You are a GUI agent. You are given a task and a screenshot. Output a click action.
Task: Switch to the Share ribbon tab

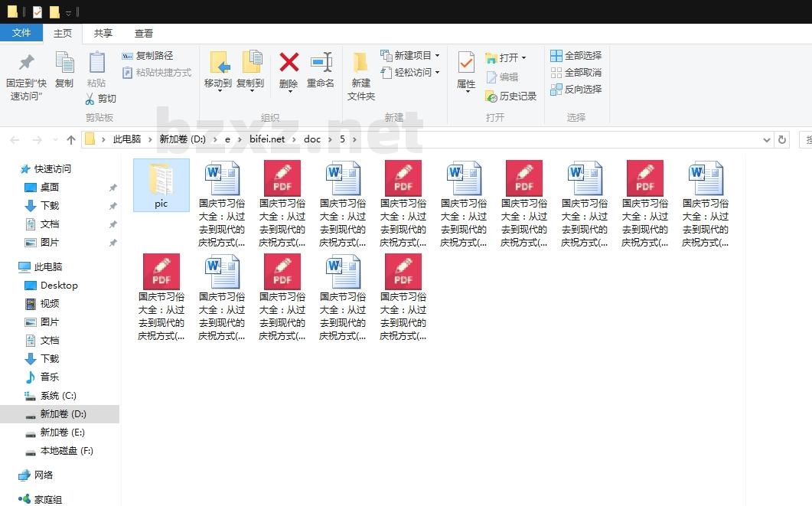point(103,34)
